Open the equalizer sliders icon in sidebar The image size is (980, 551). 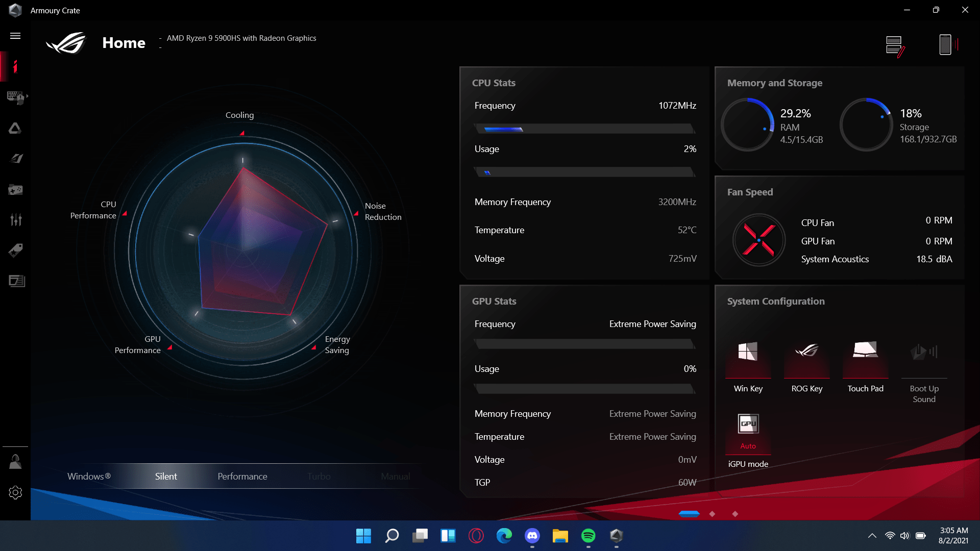click(x=15, y=220)
